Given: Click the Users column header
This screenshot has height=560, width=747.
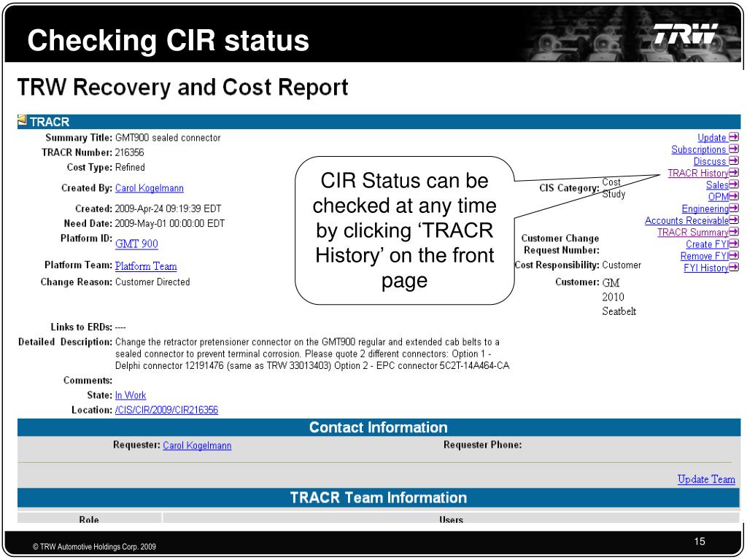Looking at the screenshot, I should [451, 519].
